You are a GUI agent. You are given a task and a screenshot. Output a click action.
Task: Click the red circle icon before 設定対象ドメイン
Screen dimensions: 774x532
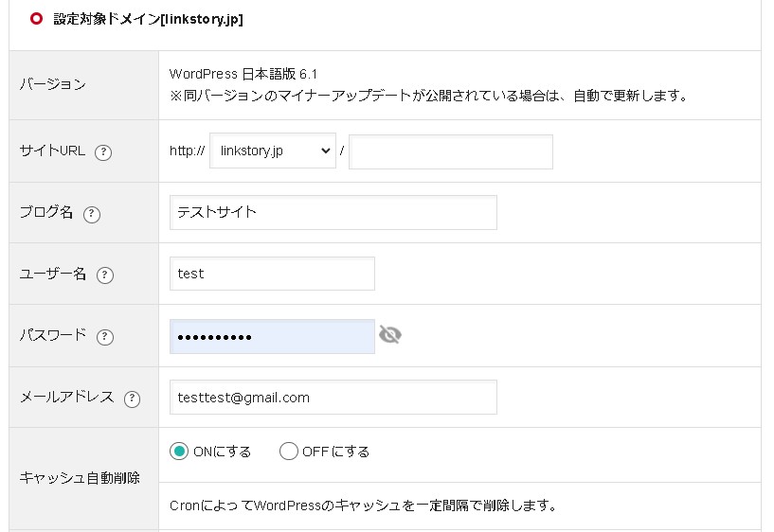pyautogui.click(x=37, y=18)
